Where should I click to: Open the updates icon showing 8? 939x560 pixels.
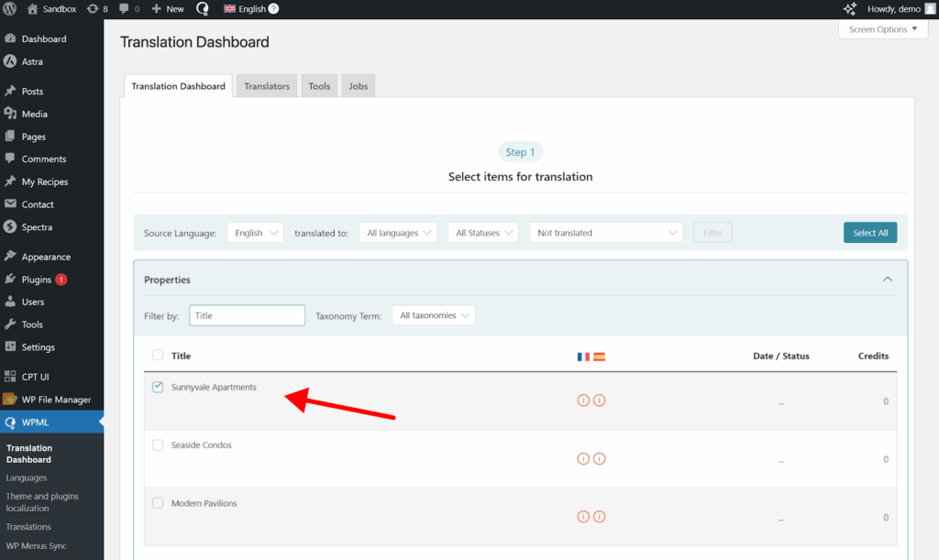[x=96, y=9]
